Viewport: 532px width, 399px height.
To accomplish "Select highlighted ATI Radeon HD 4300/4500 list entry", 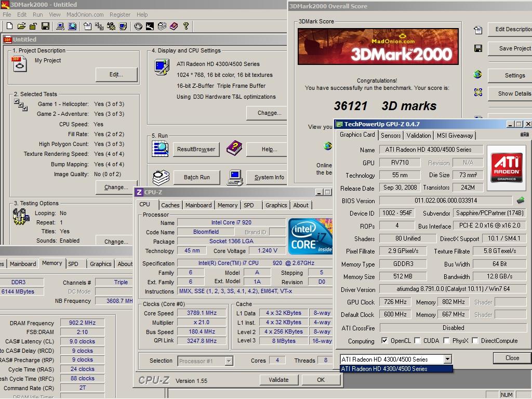I will tap(396, 368).
